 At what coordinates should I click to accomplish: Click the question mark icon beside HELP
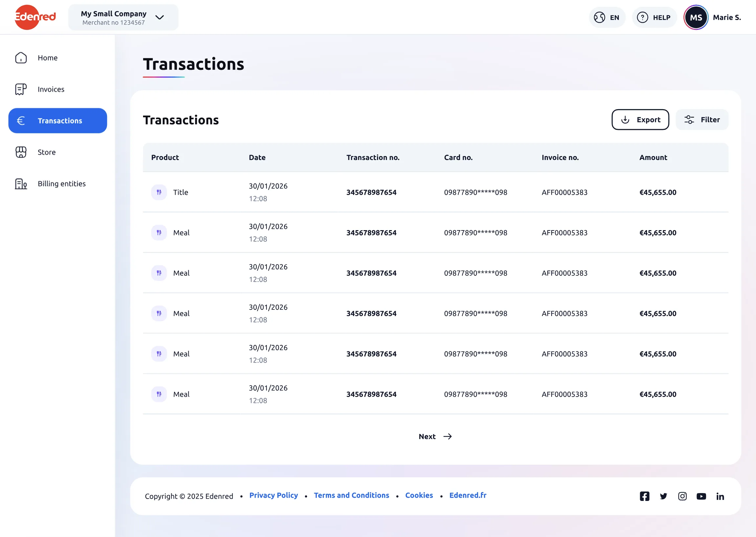(x=642, y=17)
